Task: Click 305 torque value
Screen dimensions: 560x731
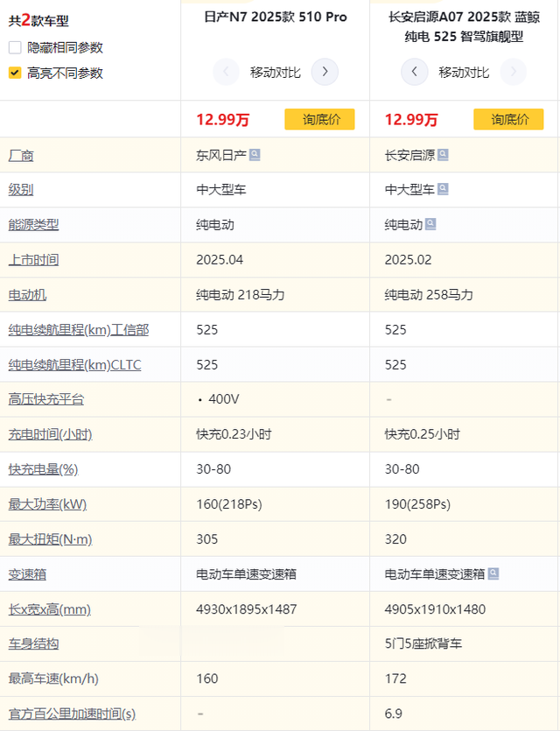Action: pyautogui.click(x=206, y=539)
